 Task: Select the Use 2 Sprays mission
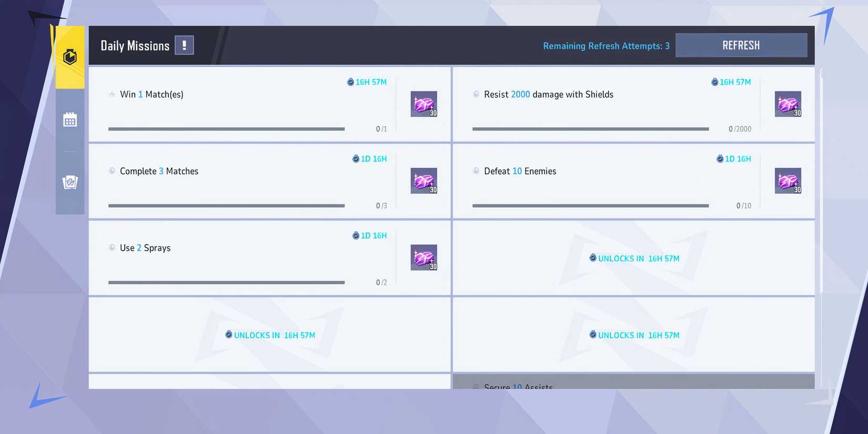[x=145, y=248]
